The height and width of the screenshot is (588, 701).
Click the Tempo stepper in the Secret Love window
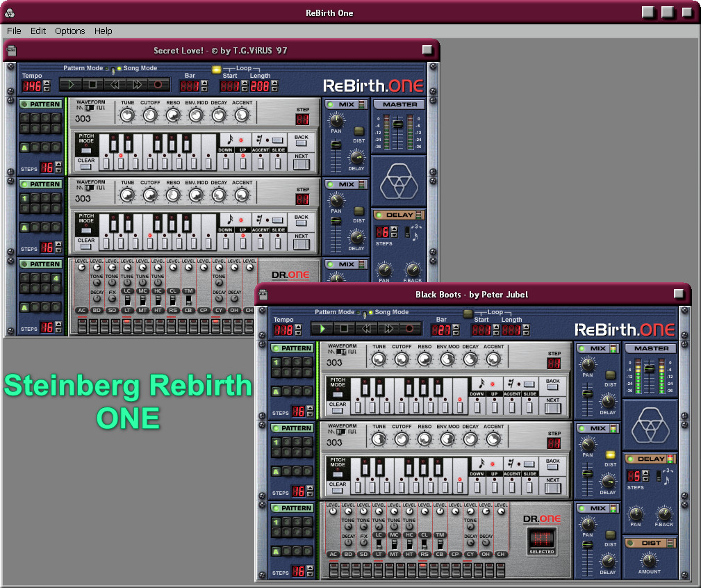pos(47,86)
